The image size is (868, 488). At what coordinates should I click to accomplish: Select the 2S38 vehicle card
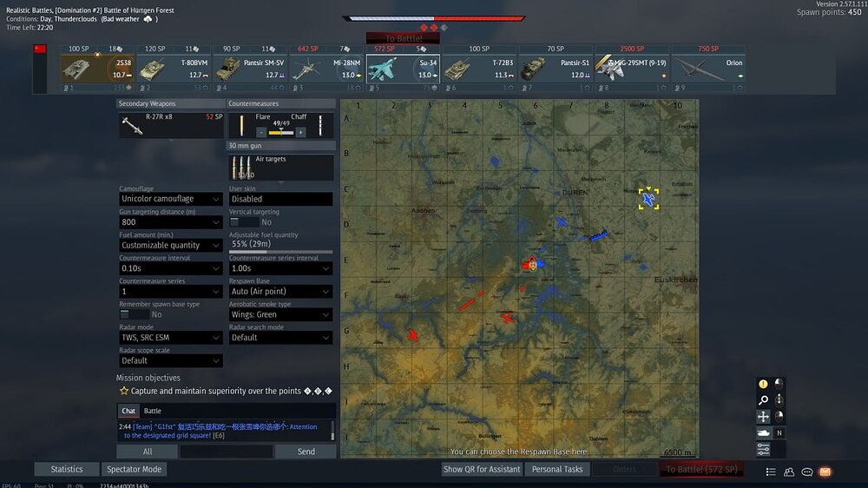tap(97, 69)
